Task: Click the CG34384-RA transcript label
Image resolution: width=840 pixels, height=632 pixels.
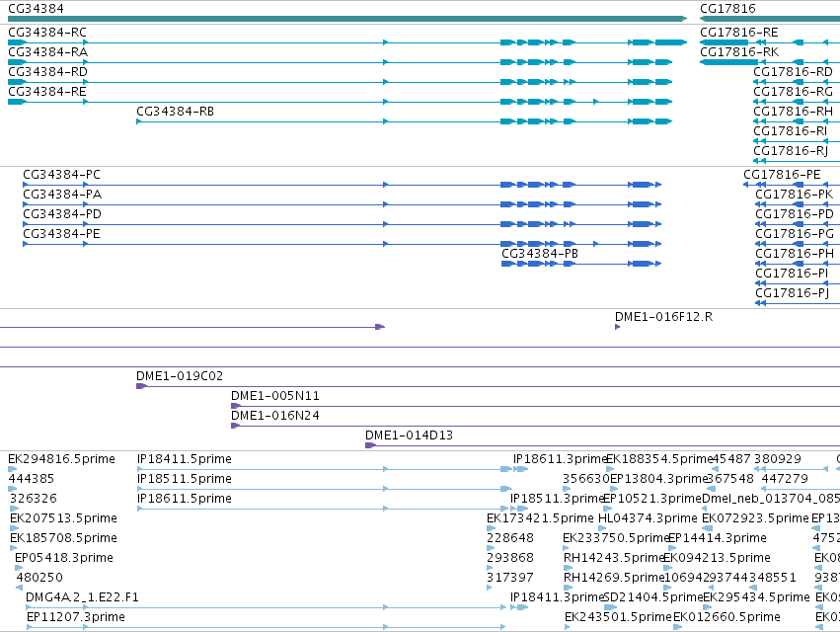Action: pos(47,52)
